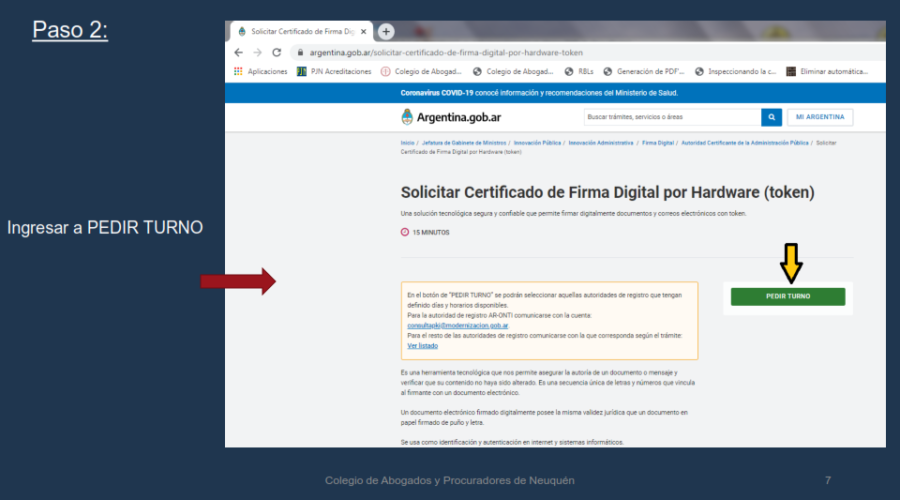Open Eliminar automática... bookmark
This screenshot has width=900, height=500.
[x=827, y=72]
